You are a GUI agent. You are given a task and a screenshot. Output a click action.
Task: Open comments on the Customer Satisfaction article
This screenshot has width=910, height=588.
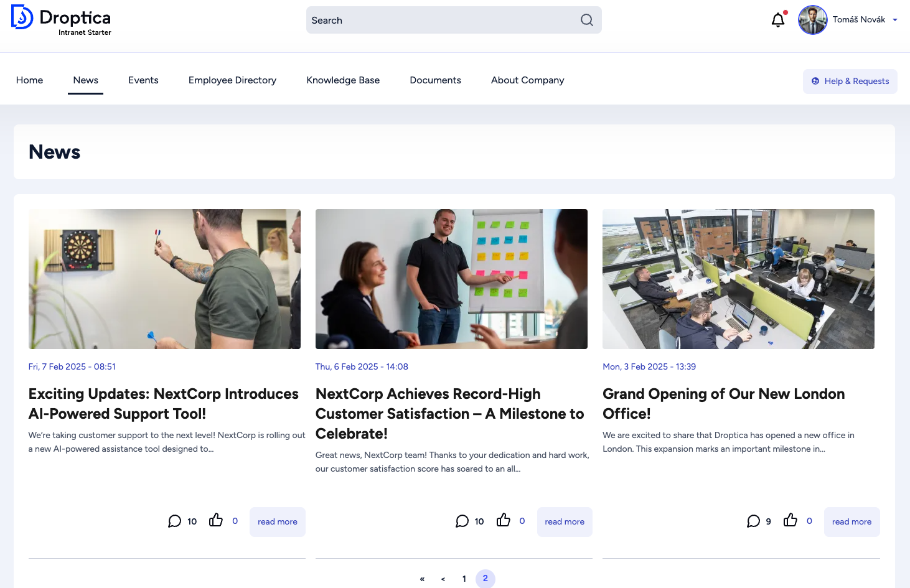click(462, 521)
